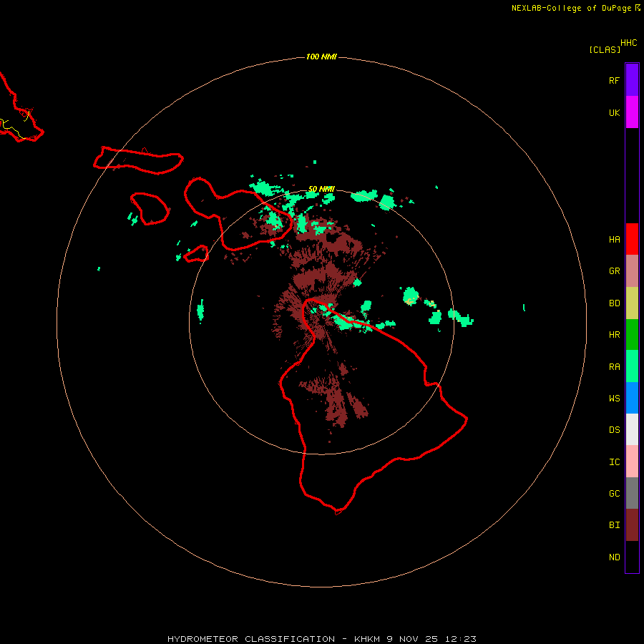Screen dimensions: 644x644
Task: Click the BD yellow legend swatch
Action: click(632, 303)
